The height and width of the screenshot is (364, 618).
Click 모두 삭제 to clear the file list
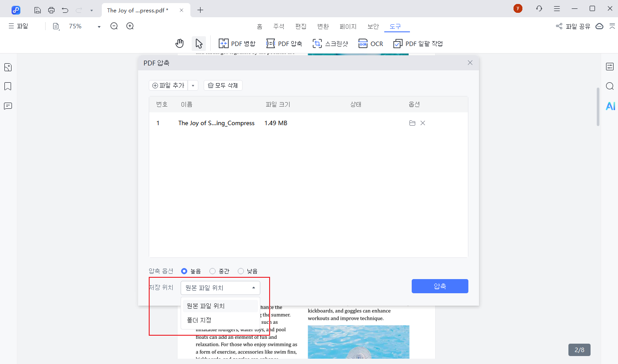(223, 85)
